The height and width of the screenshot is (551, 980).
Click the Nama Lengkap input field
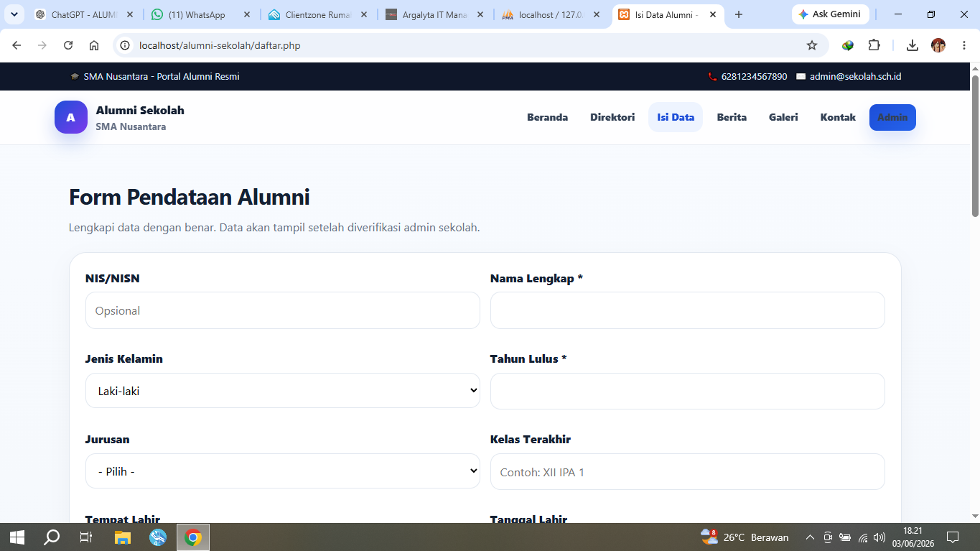click(x=687, y=310)
